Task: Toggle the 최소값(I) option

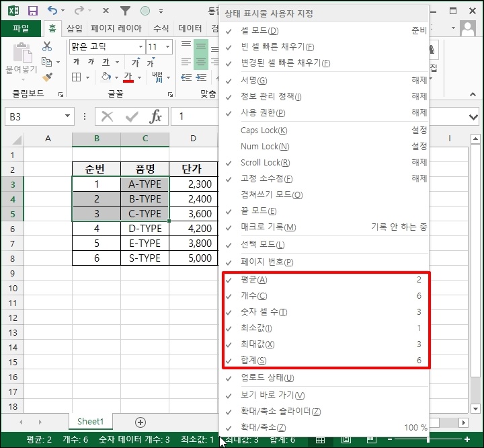Action: coord(325,328)
